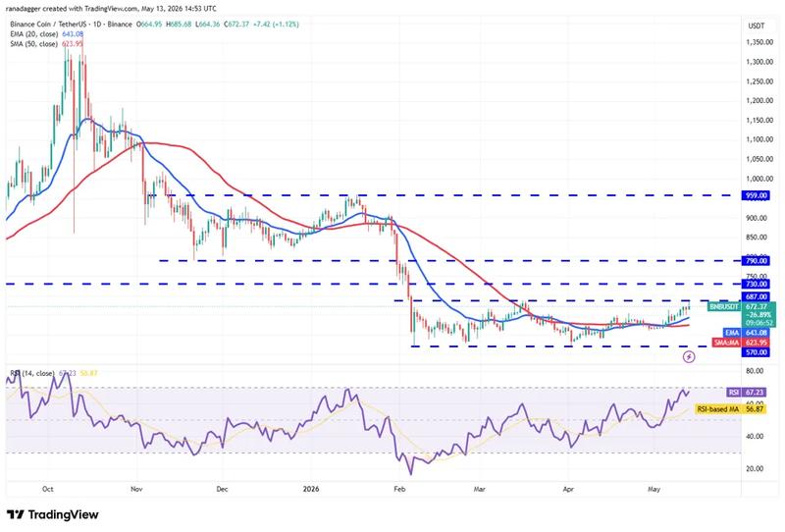This screenshot has height=532, width=785.
Task: Click the 1,100.00 price axis label
Action: [x=759, y=139]
